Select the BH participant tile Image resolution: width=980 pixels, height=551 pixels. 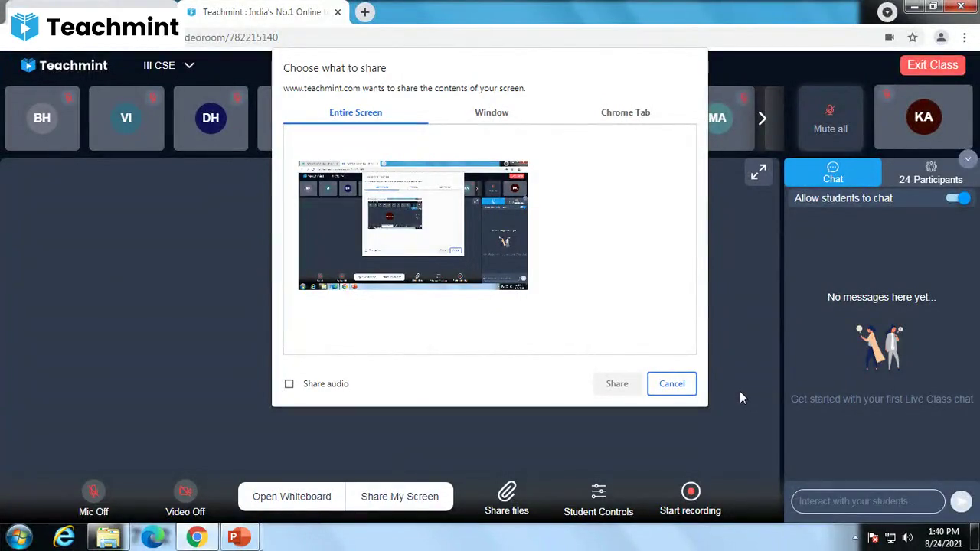point(42,118)
